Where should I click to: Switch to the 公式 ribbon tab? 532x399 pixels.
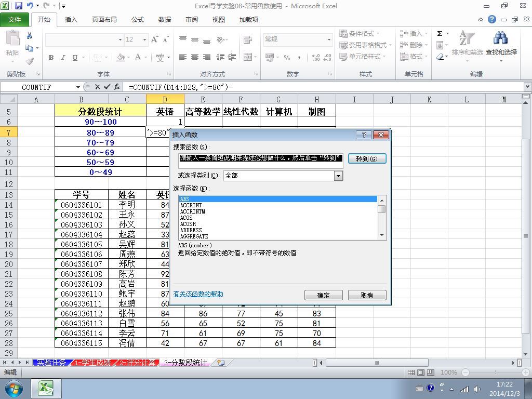137,19
